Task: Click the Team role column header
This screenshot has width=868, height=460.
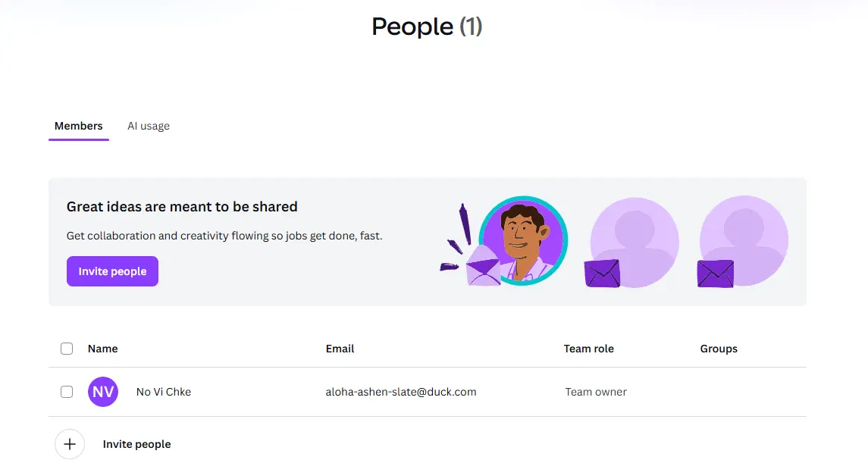Action: coord(588,349)
